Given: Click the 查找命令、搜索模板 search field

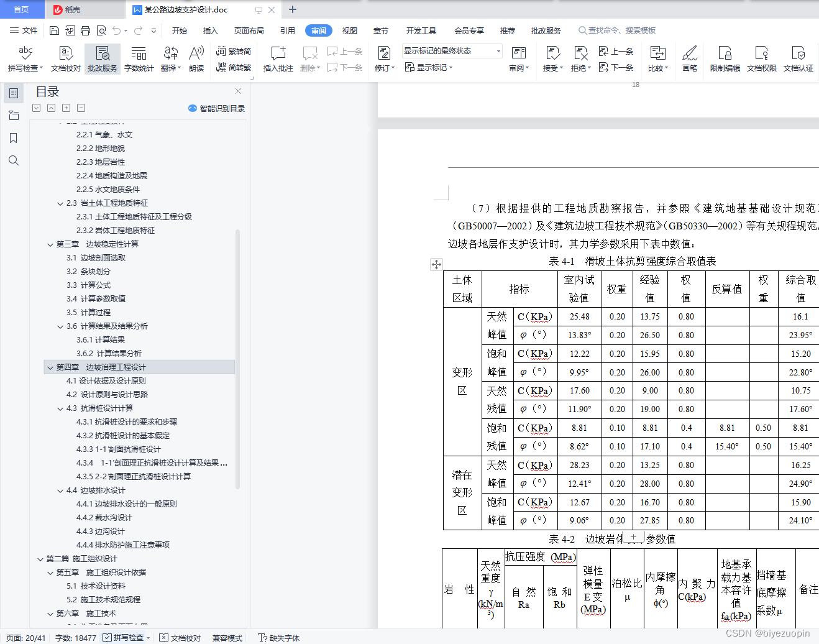Looking at the screenshot, I should (x=617, y=30).
